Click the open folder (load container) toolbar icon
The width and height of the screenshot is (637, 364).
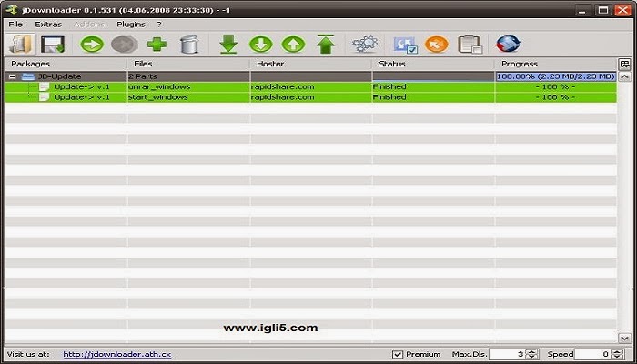pos(20,43)
